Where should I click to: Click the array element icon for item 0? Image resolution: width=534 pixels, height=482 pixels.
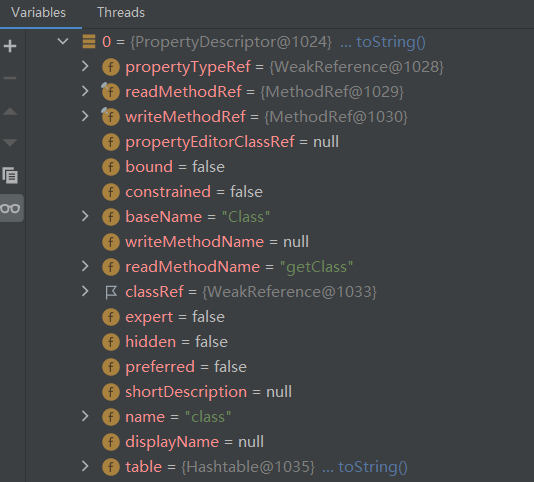pos(89,42)
